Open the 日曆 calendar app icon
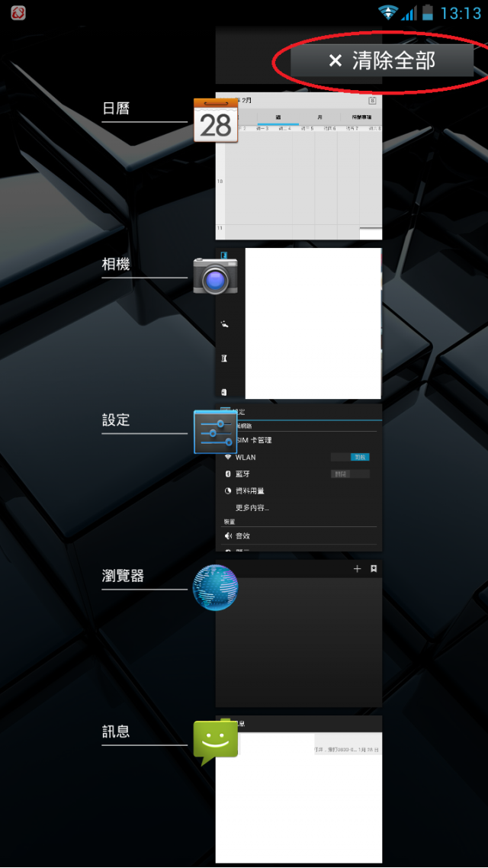The width and height of the screenshot is (488, 868). [216, 120]
